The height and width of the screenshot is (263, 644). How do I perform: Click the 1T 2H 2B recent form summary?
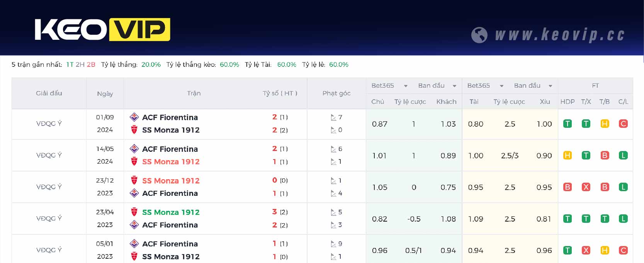pos(81,64)
